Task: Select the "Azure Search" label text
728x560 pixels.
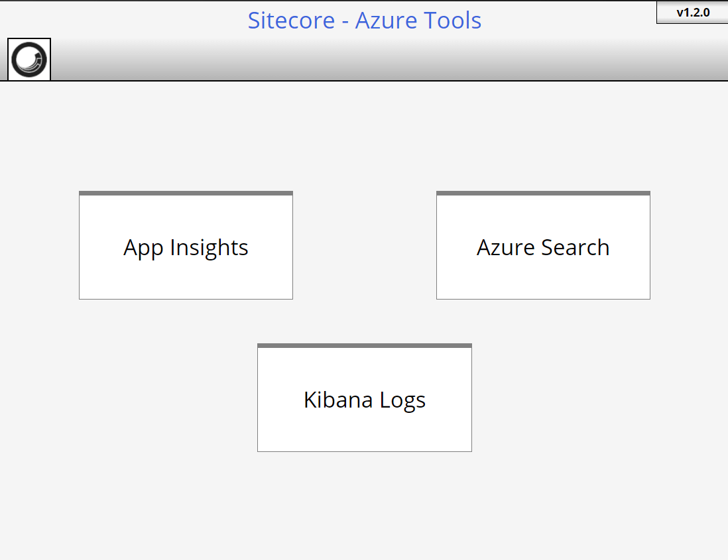Action: click(x=543, y=247)
